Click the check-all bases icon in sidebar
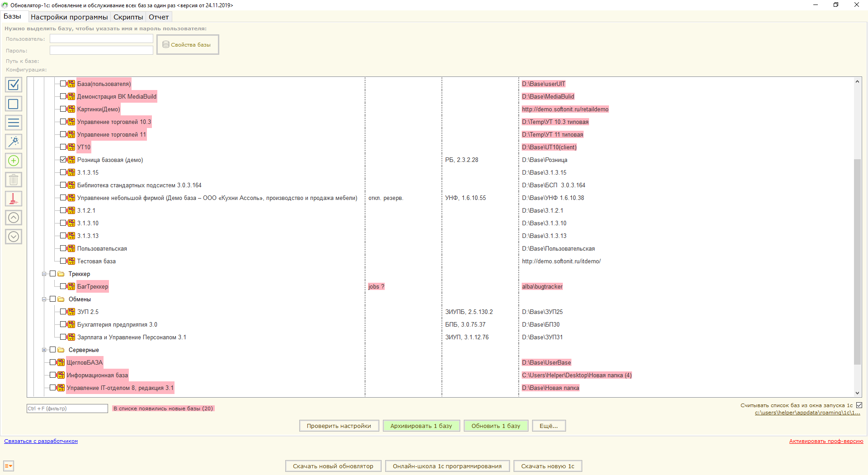Image resolution: width=868 pixels, height=475 pixels. pyautogui.click(x=14, y=85)
